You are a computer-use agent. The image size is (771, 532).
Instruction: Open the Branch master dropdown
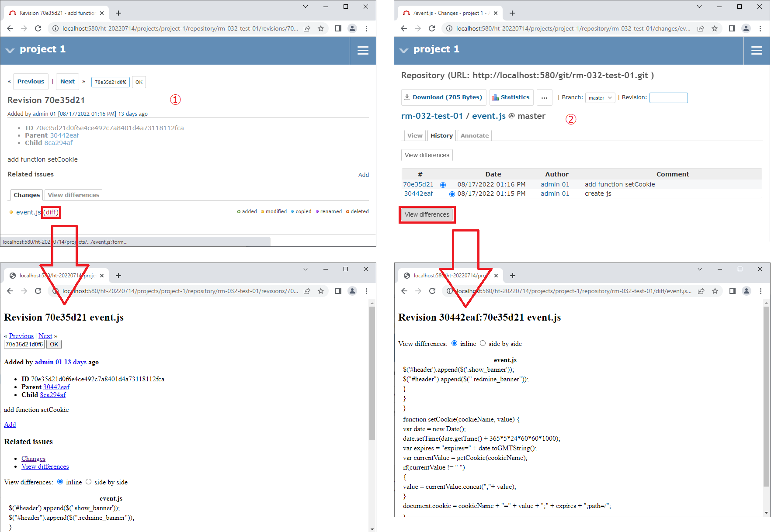point(600,98)
